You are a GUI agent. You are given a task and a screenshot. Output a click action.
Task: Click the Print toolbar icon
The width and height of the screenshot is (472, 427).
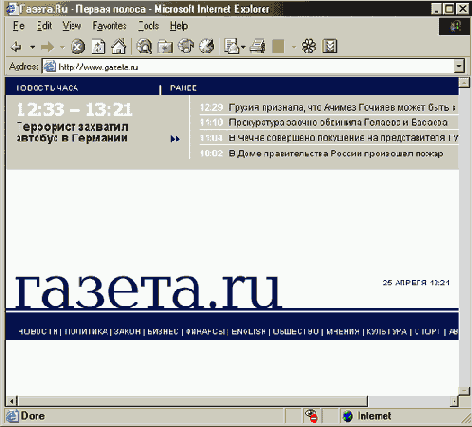click(258, 46)
